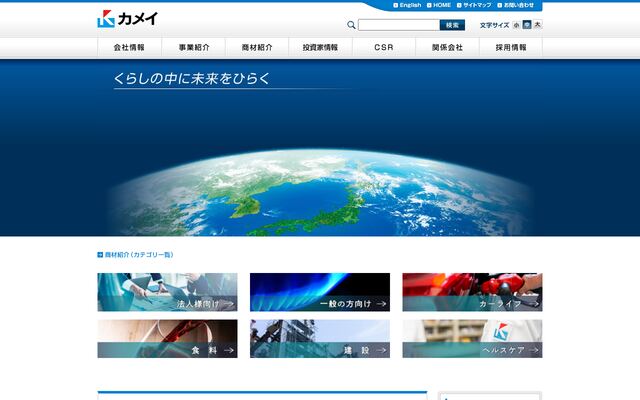This screenshot has width=640, height=400.
Task: Click the Kamei company logo
Action: pos(127,19)
